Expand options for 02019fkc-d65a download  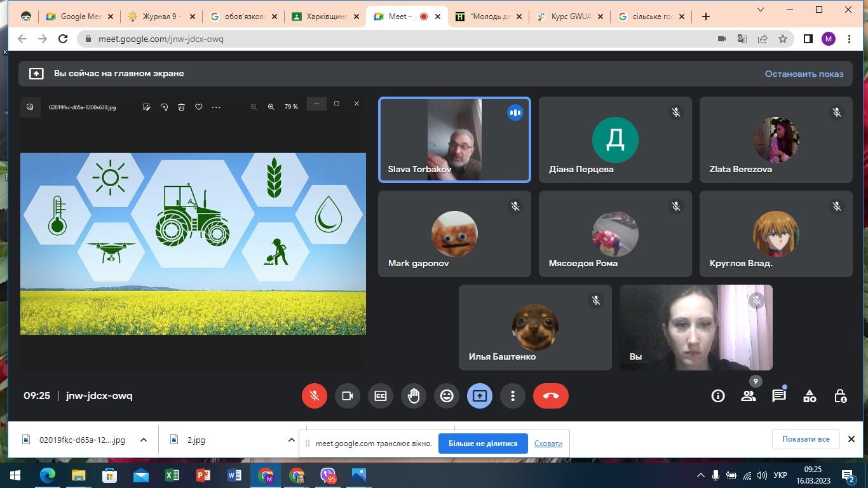144,440
